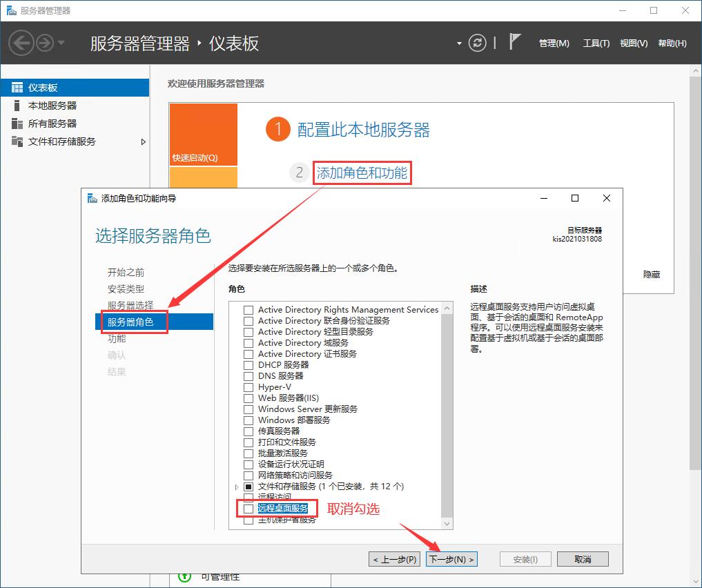Viewport: 702px width, 588px height.
Task: Click the 取消 button in wizard
Action: (583, 560)
